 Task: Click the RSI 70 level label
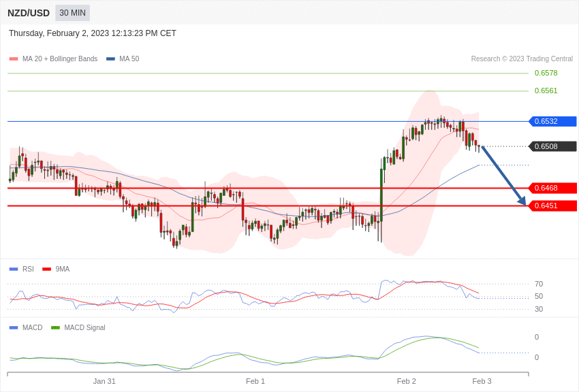(x=539, y=284)
